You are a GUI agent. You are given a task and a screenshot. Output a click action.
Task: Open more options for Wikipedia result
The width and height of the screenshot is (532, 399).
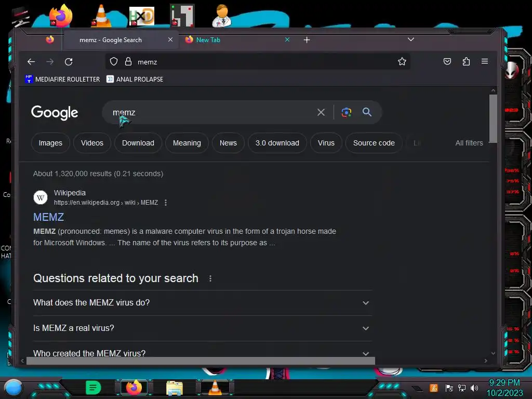click(166, 203)
